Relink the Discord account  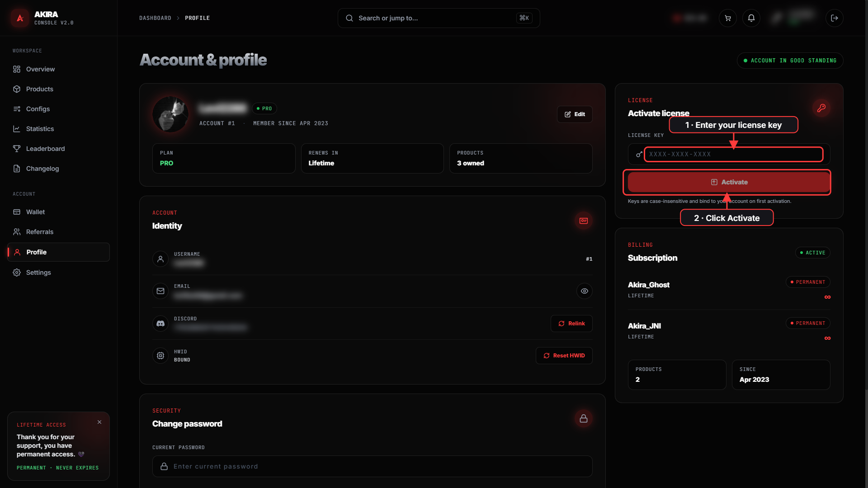[x=571, y=324]
